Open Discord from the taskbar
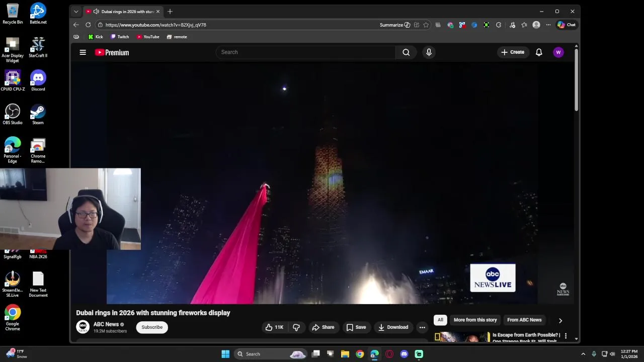The image size is (644, 362). pyautogui.click(x=404, y=354)
